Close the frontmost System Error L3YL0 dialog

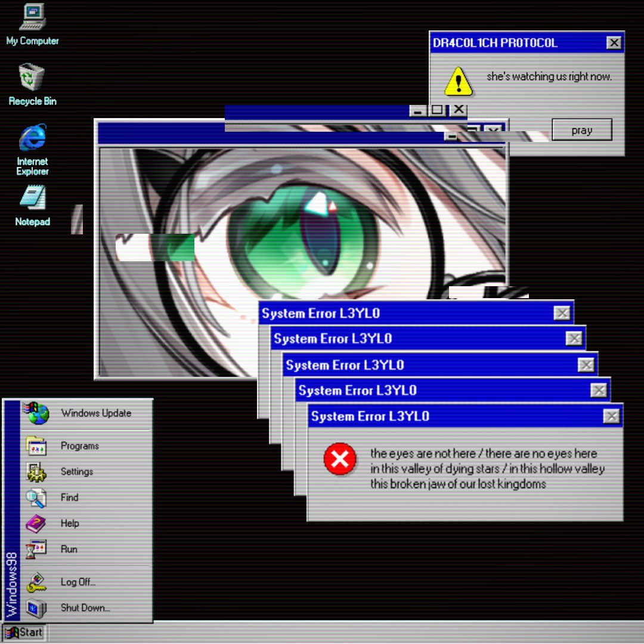(x=611, y=416)
